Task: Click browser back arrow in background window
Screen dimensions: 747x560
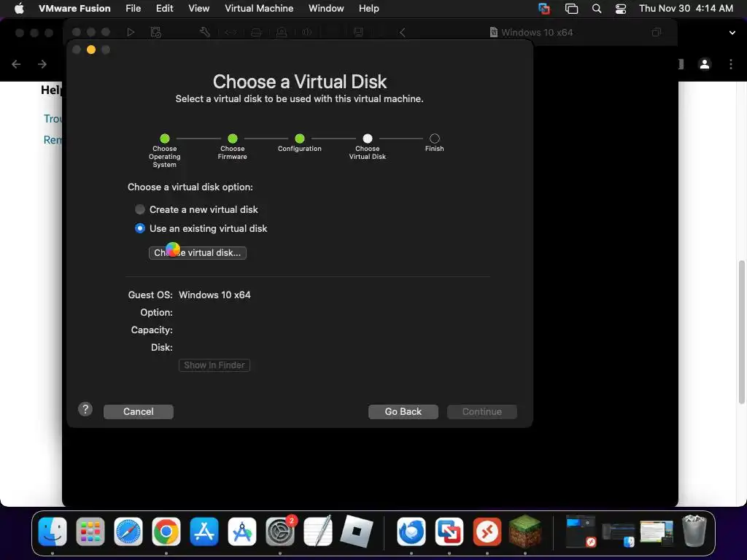Action: coord(16,64)
